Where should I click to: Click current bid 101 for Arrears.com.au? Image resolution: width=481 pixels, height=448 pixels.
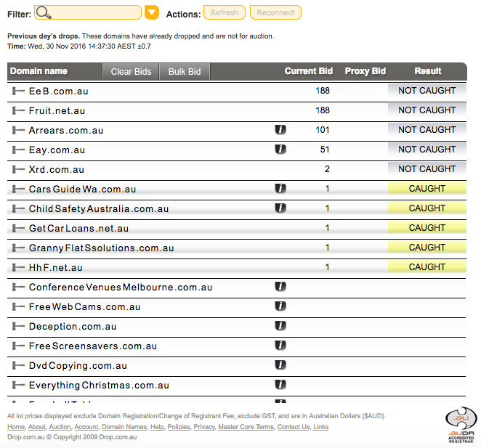323,130
